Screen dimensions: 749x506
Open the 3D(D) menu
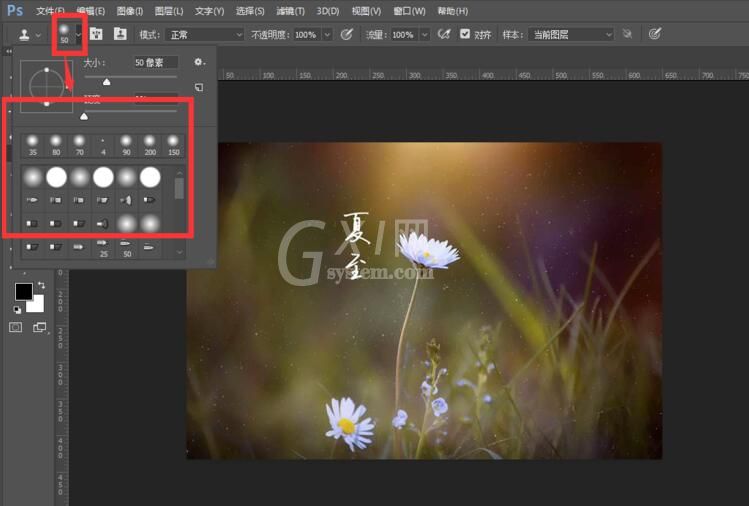[x=328, y=11]
